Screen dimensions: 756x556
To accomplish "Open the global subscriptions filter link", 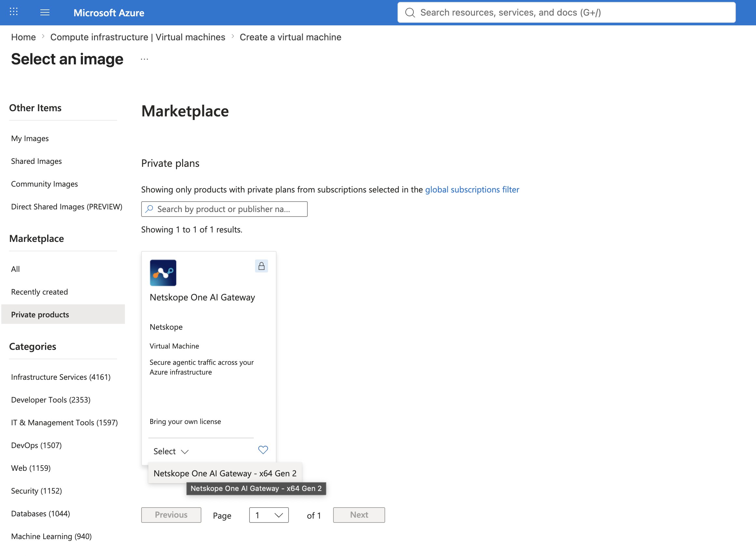I will [472, 190].
